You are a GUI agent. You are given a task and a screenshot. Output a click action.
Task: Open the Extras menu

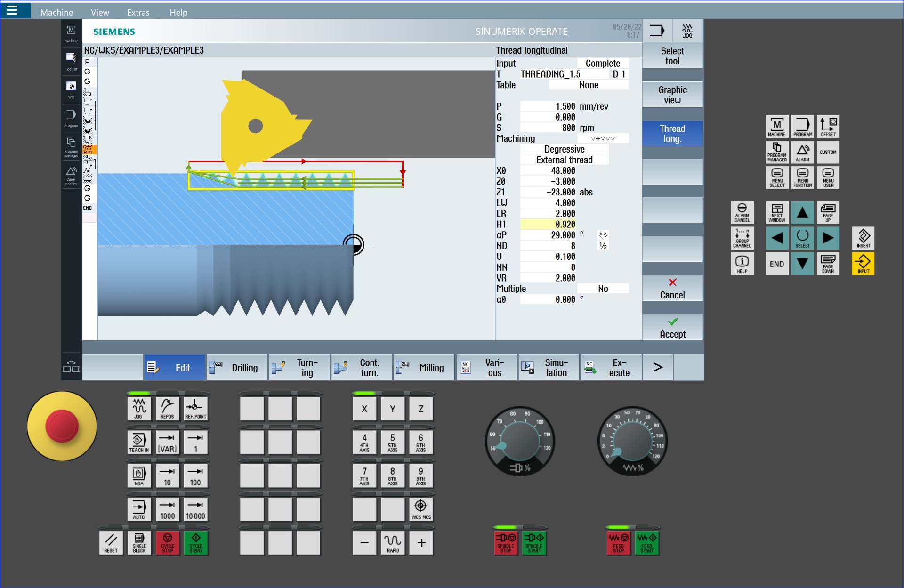[x=138, y=12]
